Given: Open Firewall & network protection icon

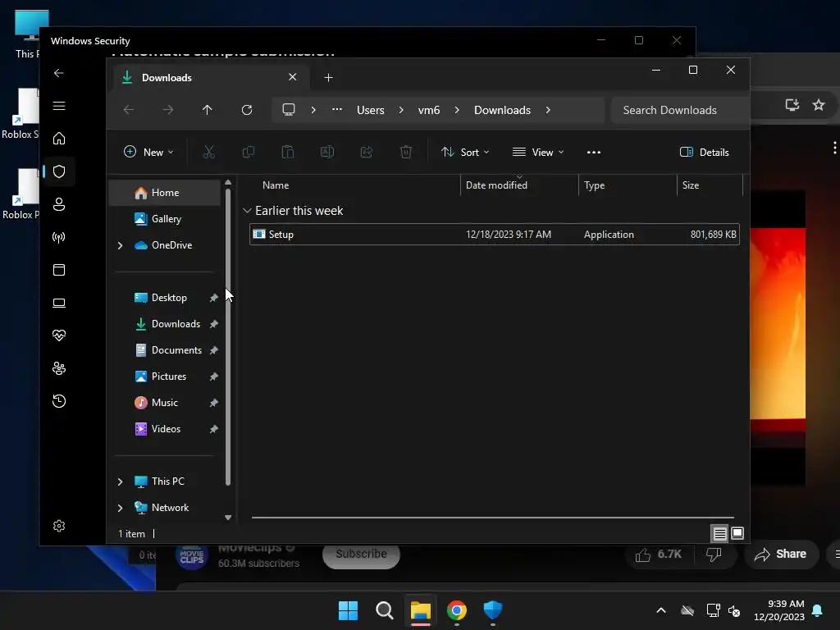Looking at the screenshot, I should pyautogui.click(x=59, y=237).
